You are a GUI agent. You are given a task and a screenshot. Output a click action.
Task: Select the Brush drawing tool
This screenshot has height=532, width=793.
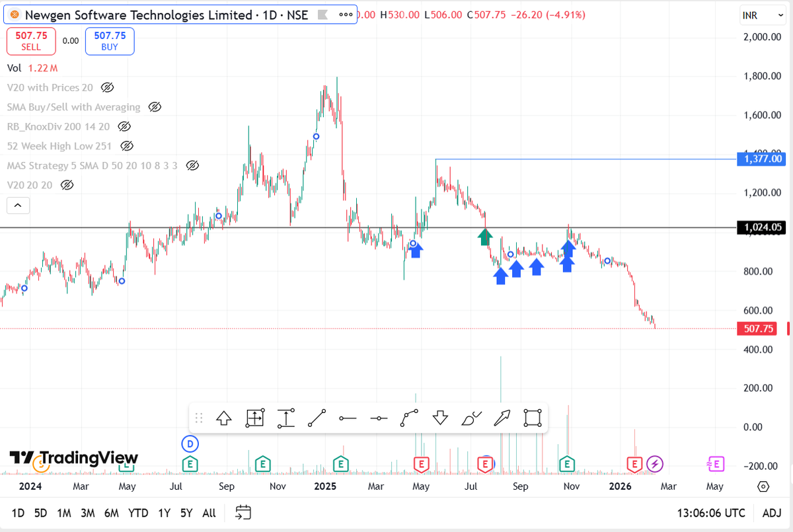472,418
